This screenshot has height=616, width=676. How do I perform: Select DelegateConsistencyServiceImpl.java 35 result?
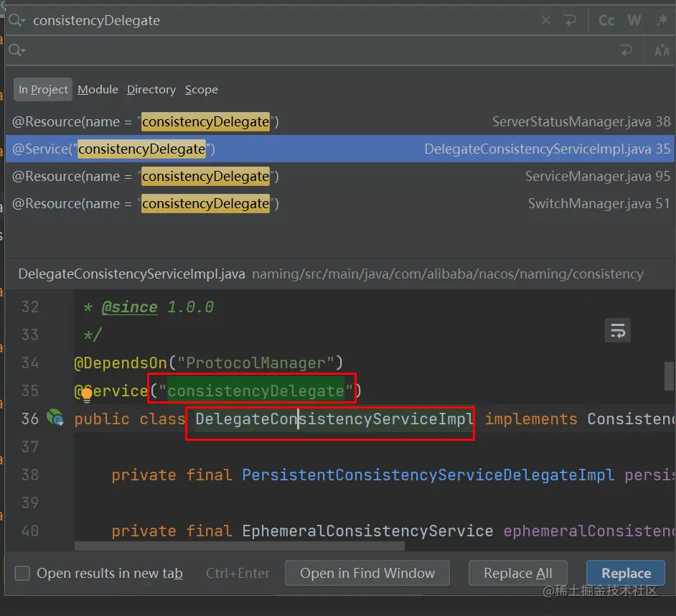340,149
